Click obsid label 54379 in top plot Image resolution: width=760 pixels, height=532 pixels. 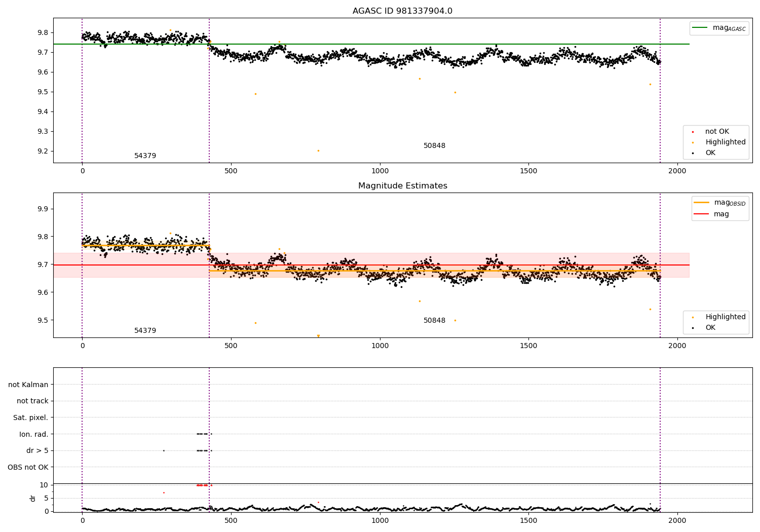(x=145, y=156)
